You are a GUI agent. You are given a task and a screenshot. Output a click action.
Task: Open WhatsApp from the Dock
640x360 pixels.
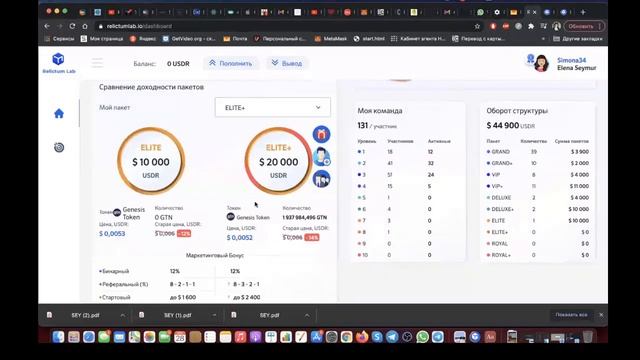(422, 337)
